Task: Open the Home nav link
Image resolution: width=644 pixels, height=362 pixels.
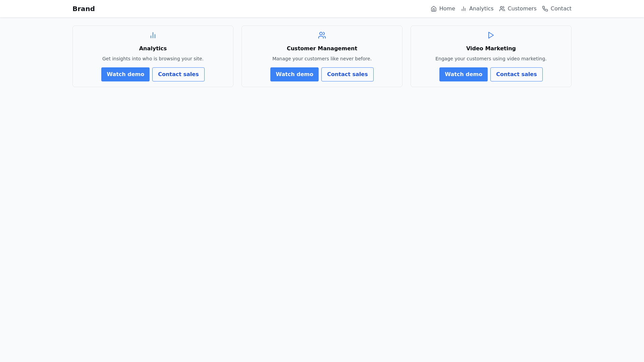Action: [x=447, y=9]
